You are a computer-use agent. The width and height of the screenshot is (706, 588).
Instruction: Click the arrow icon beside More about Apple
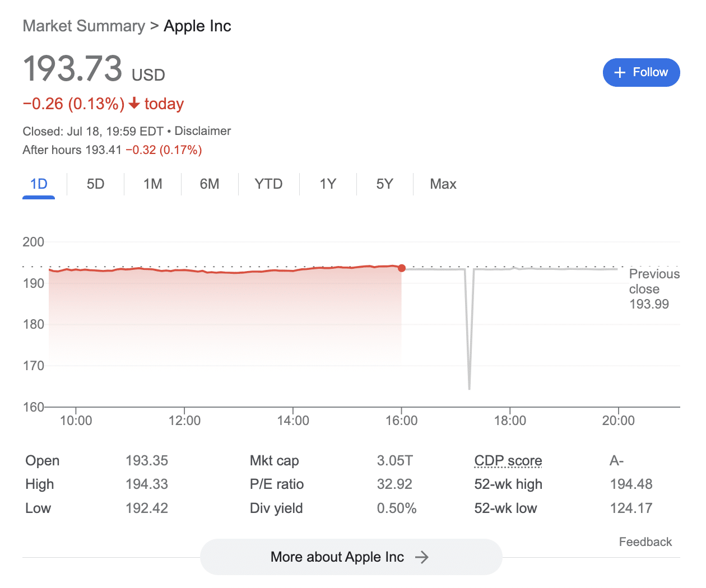coord(421,557)
